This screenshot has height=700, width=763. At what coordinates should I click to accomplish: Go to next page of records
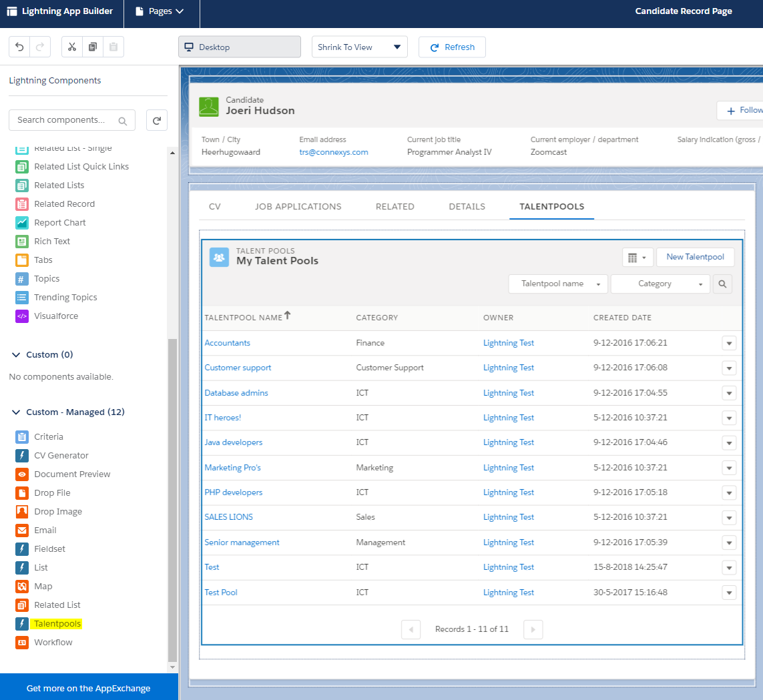533,629
